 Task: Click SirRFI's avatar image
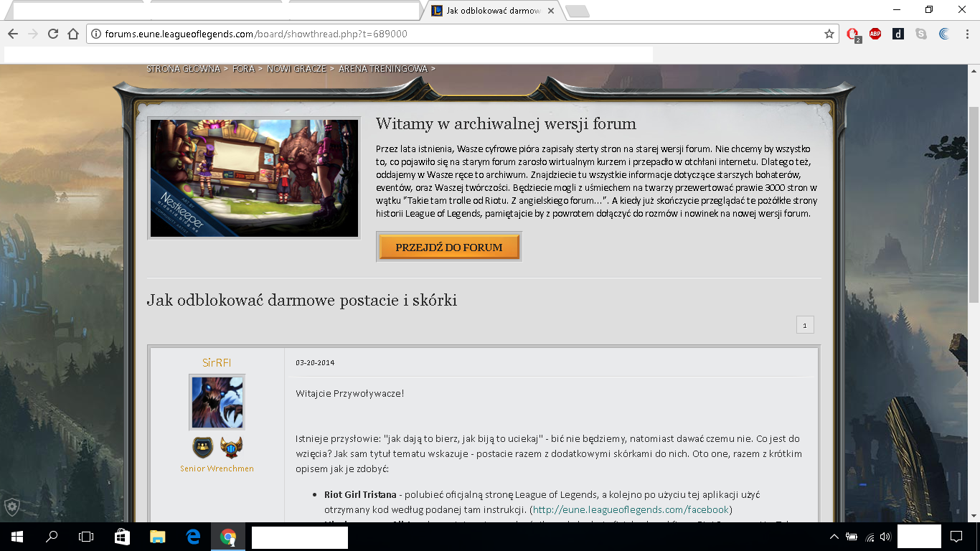pos(217,402)
